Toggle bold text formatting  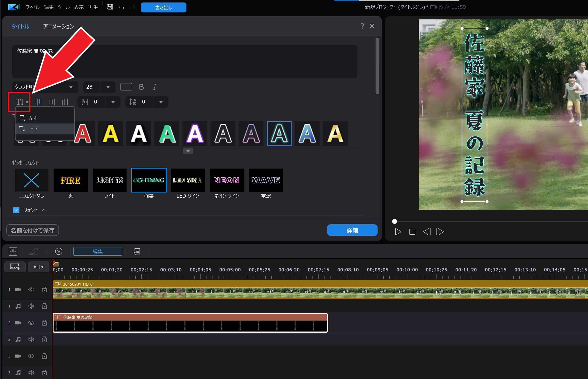coord(141,87)
